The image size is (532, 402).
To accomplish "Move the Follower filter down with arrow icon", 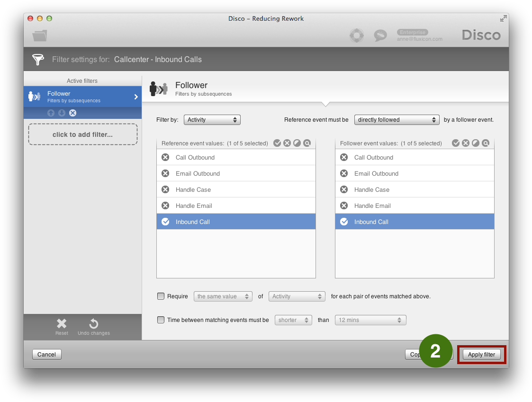I will (x=62, y=113).
